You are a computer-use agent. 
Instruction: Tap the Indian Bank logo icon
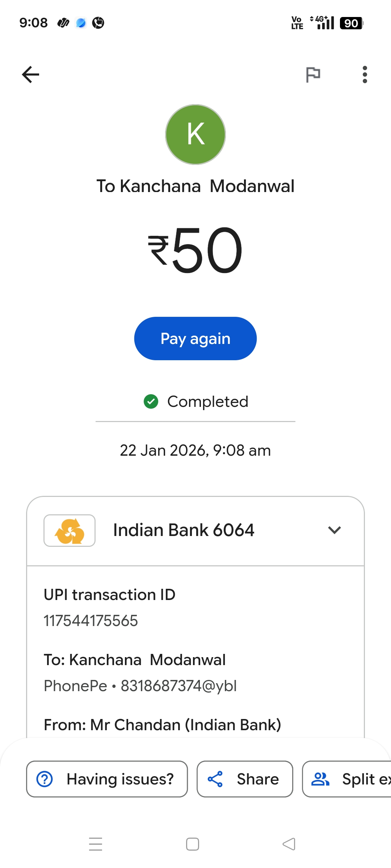click(x=70, y=531)
